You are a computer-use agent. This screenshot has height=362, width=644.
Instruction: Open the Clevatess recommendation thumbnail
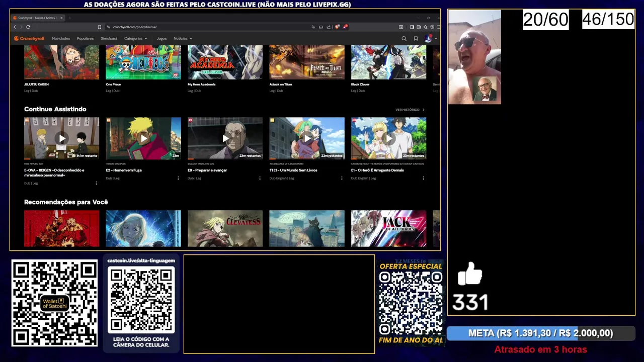tap(225, 229)
